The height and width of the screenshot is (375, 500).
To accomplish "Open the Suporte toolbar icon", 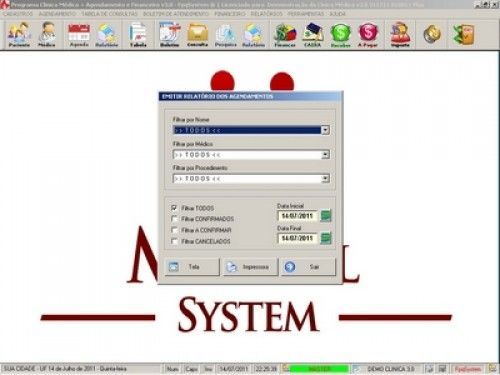I will [x=400, y=35].
